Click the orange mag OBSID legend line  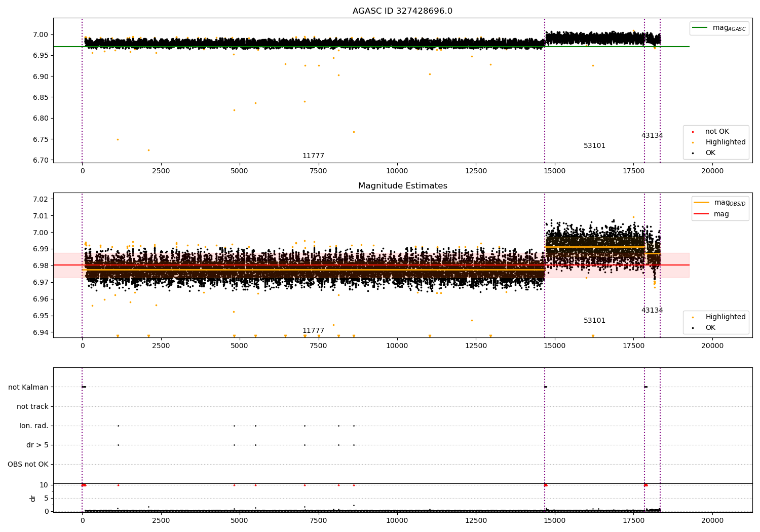pos(702,203)
